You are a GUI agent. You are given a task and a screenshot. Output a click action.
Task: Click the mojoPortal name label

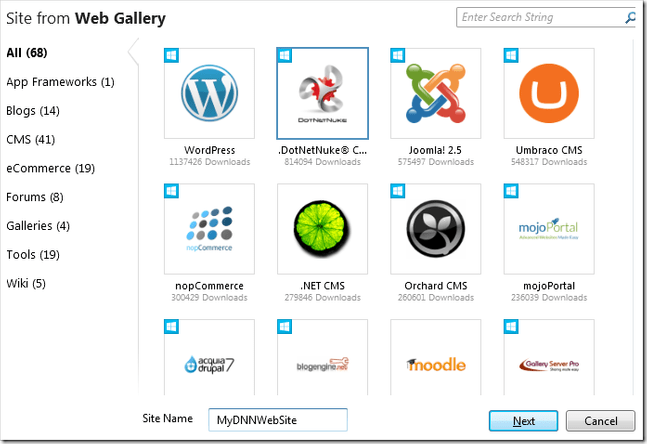click(549, 286)
